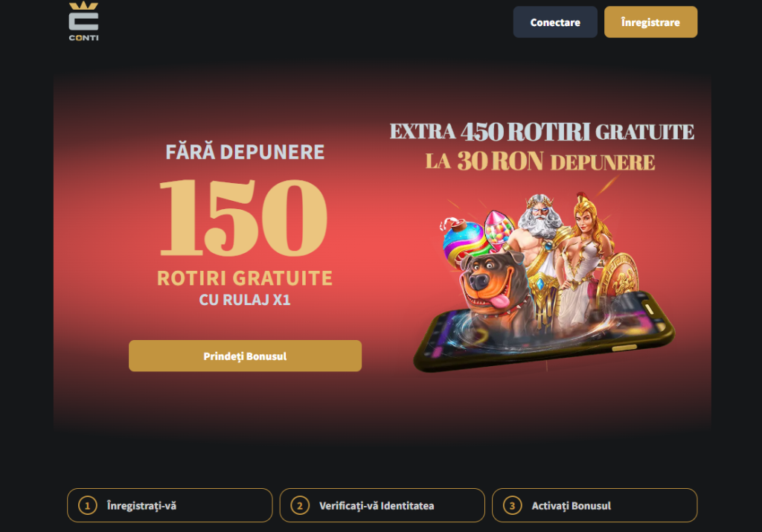Select the Verificați-vă Identitatea step label
The image size is (762, 532).
click(377, 506)
